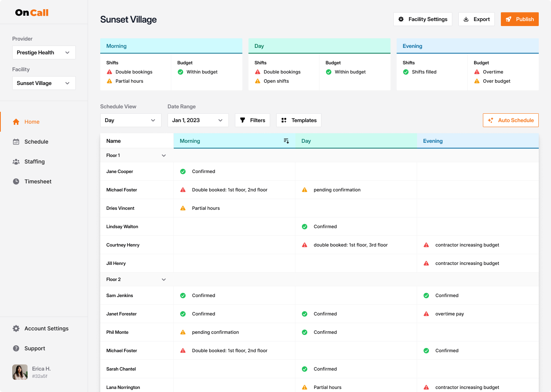Click orange warning icon next to Dries Vincent's partial hours

coord(183,208)
